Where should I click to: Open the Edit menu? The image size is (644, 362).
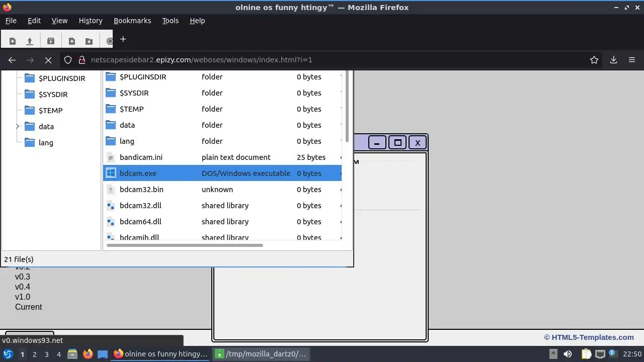34,21
